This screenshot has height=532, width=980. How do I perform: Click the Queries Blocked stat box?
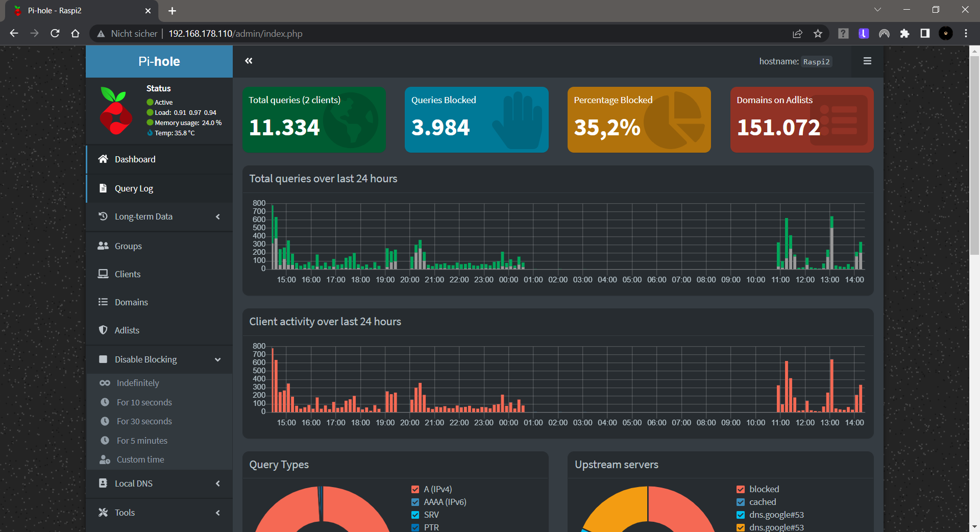[x=476, y=119]
